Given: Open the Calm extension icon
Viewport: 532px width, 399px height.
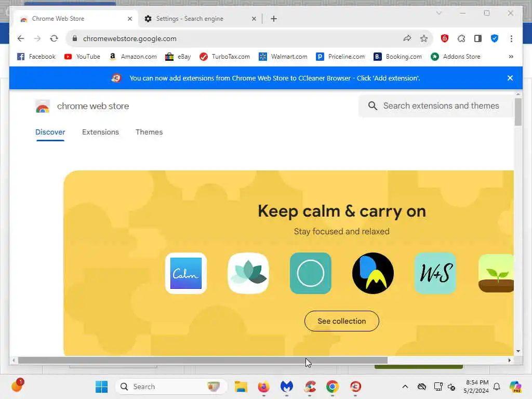Looking at the screenshot, I should click(186, 273).
